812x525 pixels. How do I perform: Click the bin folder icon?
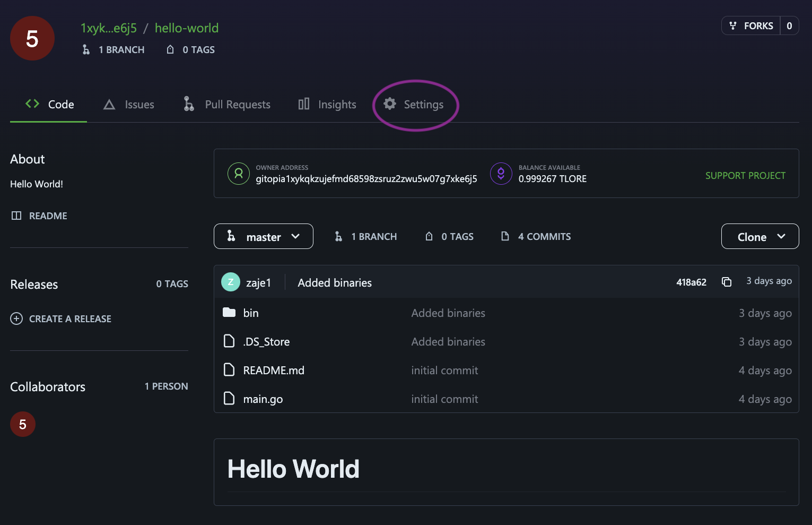[229, 312]
